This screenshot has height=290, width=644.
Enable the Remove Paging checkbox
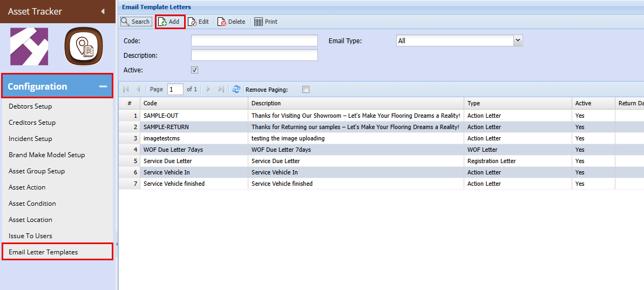pos(306,90)
